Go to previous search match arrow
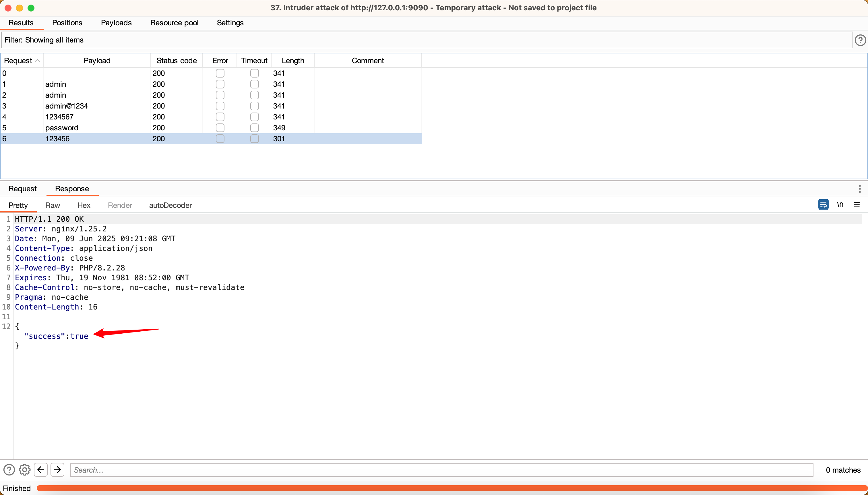The image size is (868, 495). pos(41,470)
